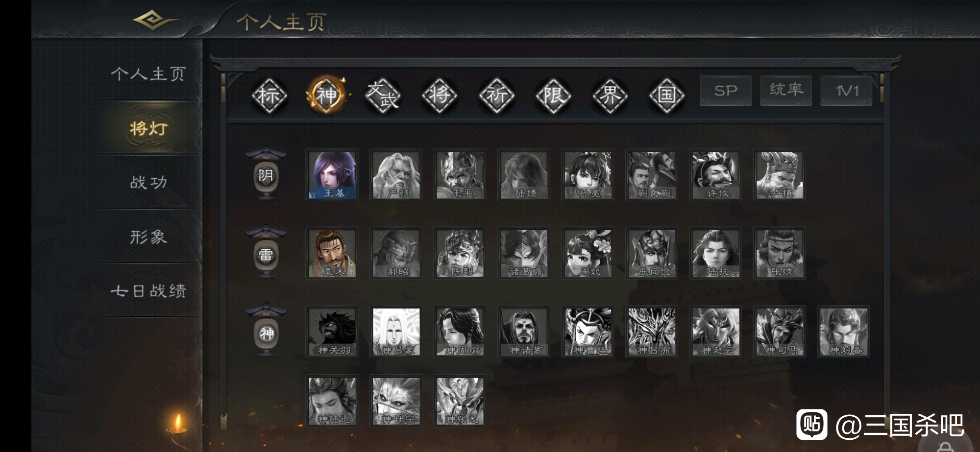Select the 界 category diamond icon

[x=610, y=95]
